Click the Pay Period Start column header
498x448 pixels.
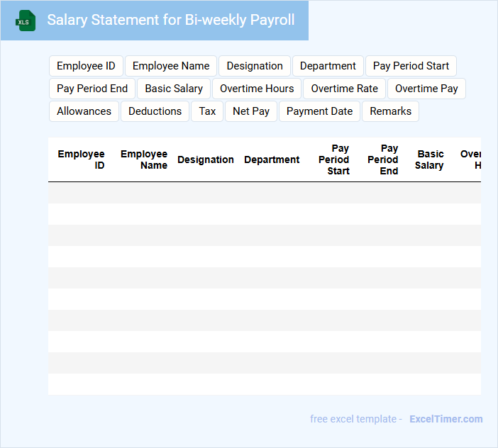[x=334, y=159]
